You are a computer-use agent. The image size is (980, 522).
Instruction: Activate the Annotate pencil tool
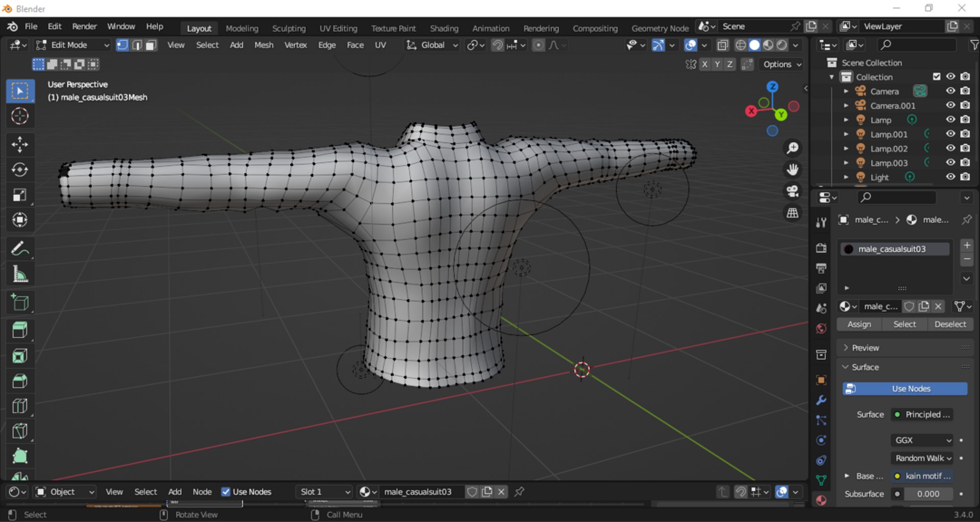(x=20, y=249)
